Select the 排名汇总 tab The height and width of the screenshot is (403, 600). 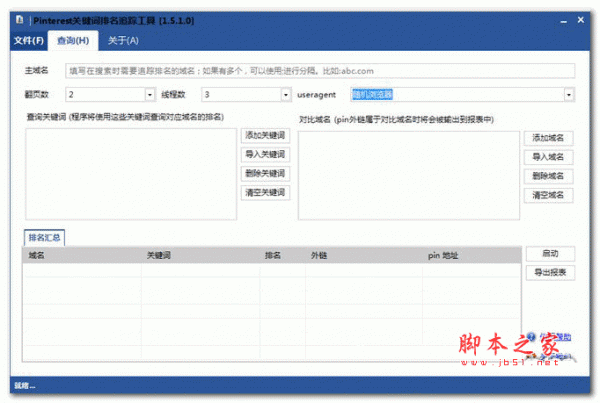[x=44, y=238]
